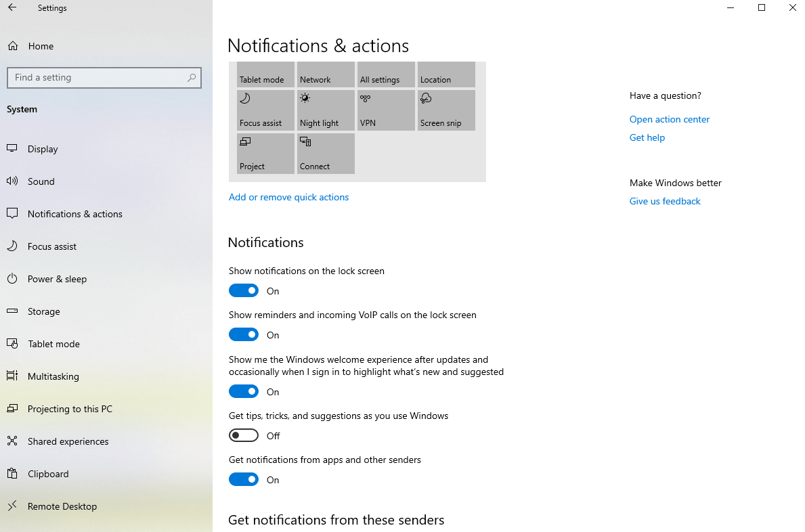805x532 pixels.
Task: Open action center link
Action: [670, 119]
